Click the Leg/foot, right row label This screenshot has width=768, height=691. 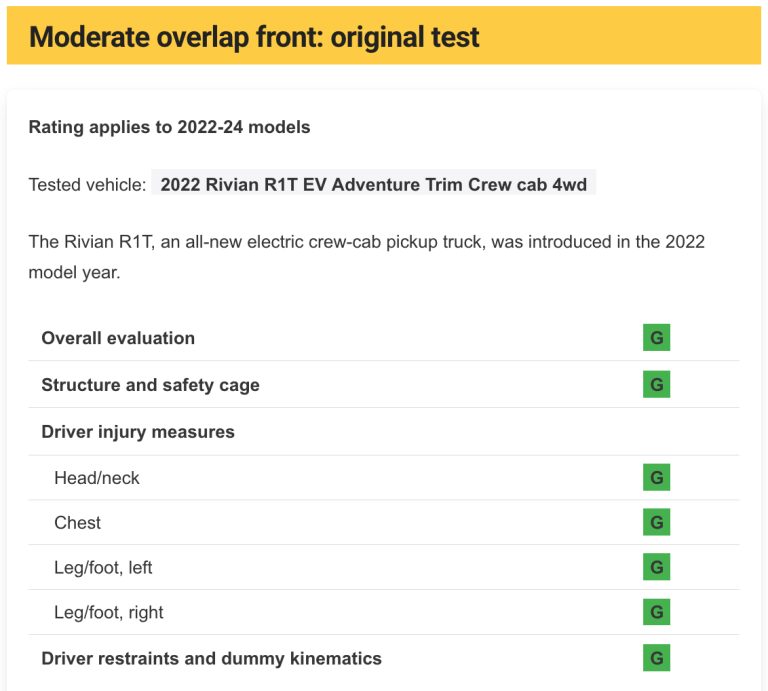pos(109,612)
